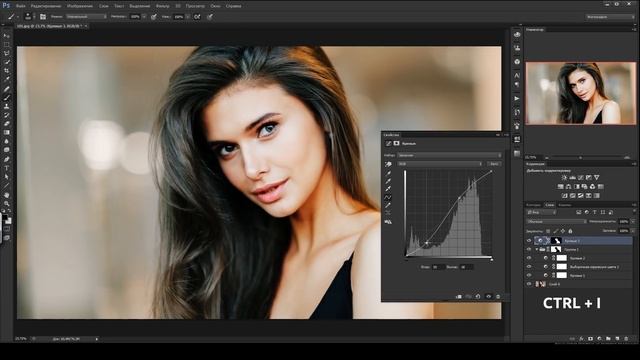Add a Curves adjustment from Adjustments panel
This screenshot has width=640, height=360.
(x=580, y=178)
